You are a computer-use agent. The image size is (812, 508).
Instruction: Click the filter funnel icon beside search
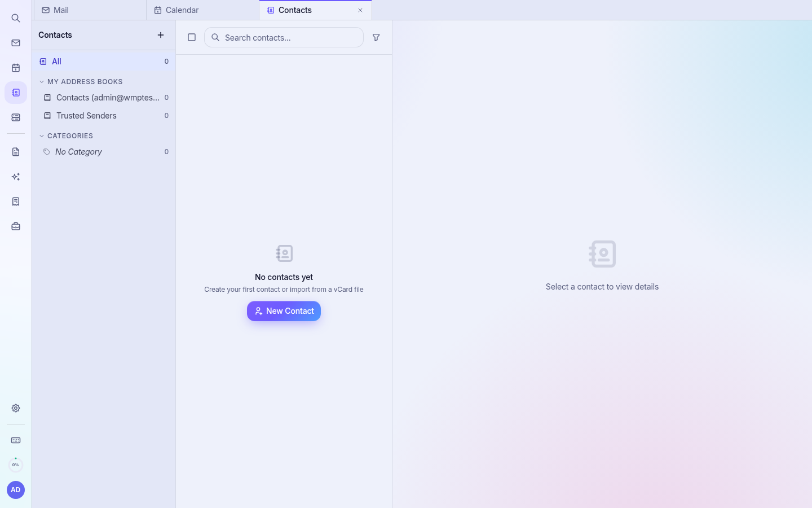[376, 37]
